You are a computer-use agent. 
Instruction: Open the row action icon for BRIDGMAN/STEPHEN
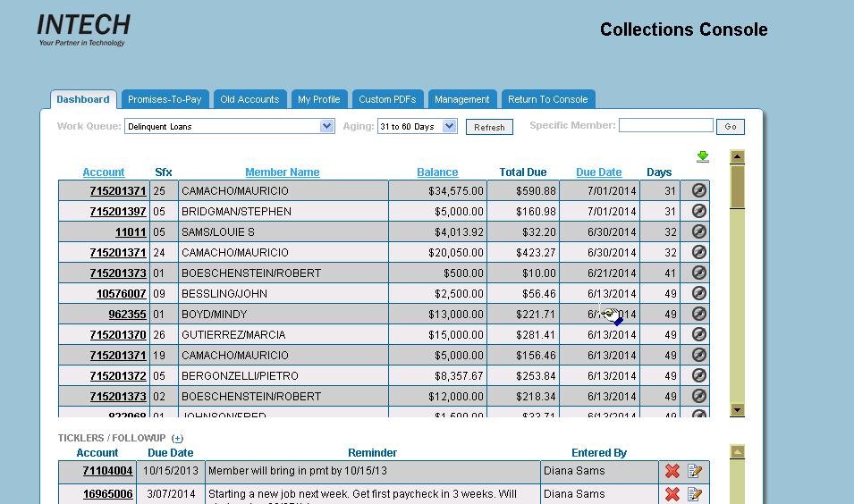coord(699,211)
